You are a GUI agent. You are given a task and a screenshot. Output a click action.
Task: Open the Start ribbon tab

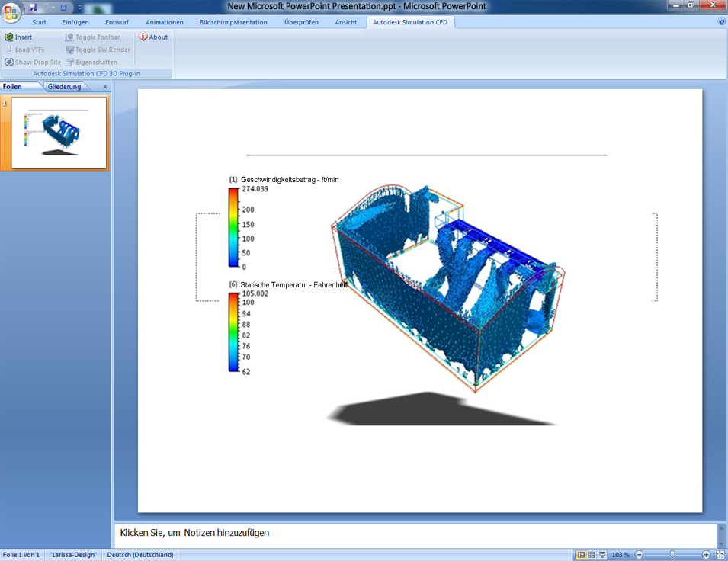pos(39,22)
